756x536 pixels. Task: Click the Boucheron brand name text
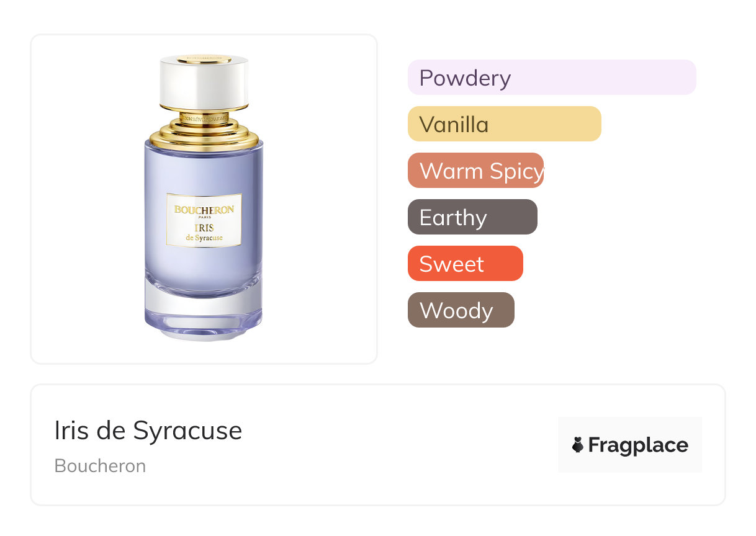[x=100, y=466]
